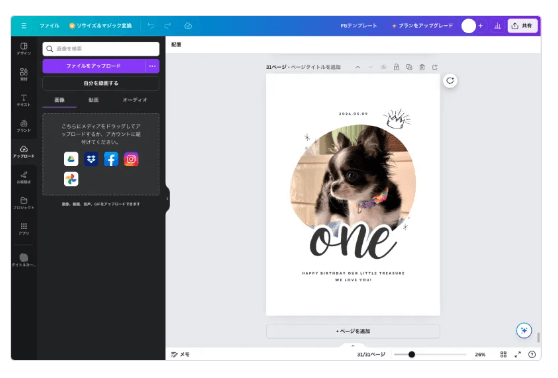Connect Dropbox for uploads
The width and height of the screenshot is (558, 378).
[x=91, y=159]
